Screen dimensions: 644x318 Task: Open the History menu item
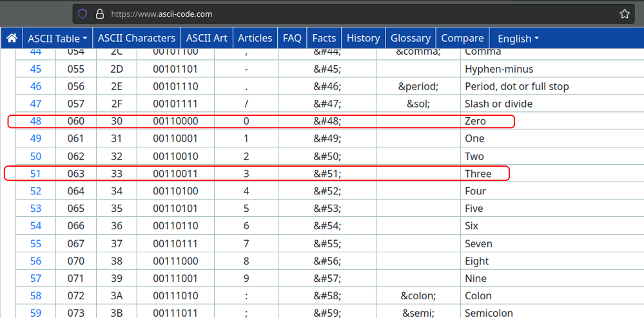363,38
